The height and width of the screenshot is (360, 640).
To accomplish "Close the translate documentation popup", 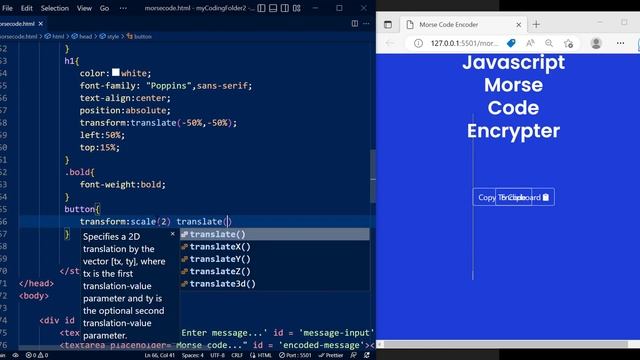I will pyautogui.click(x=173, y=234).
